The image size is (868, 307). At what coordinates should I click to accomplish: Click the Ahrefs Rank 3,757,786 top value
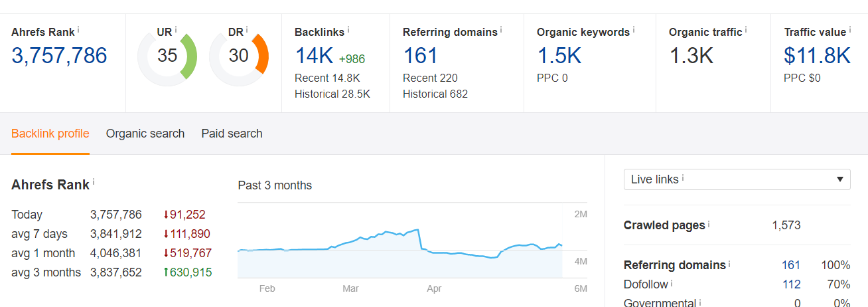[x=59, y=56]
